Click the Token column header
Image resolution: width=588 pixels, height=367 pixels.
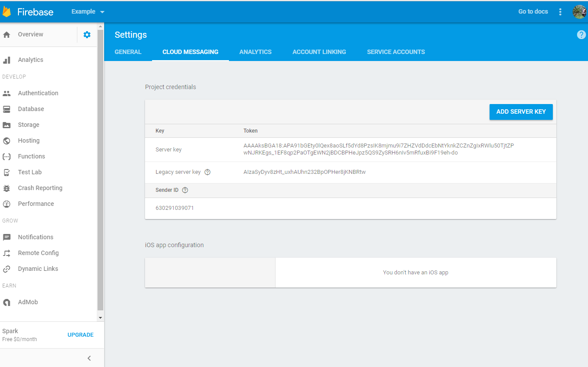[250, 131]
